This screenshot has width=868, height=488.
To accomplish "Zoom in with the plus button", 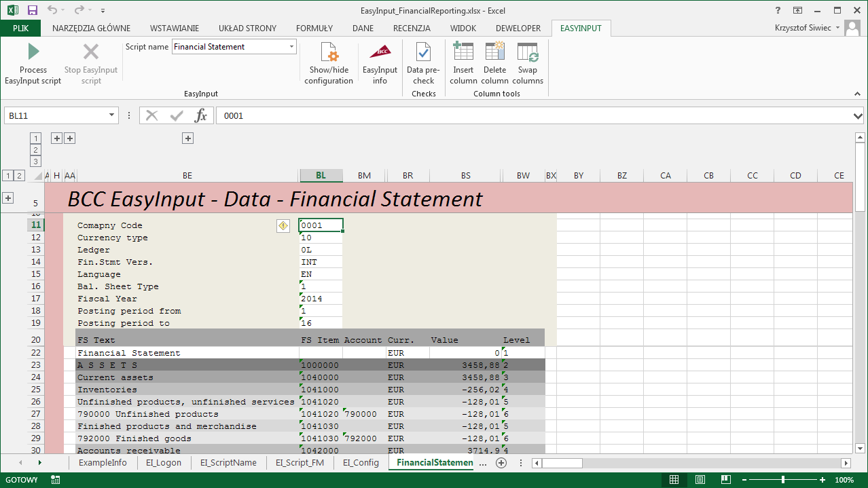I will tap(822, 480).
